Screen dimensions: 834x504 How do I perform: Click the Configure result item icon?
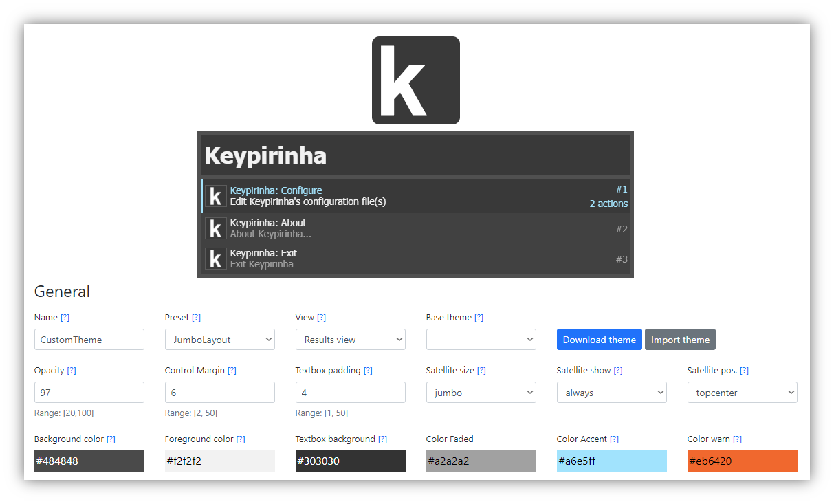(215, 197)
